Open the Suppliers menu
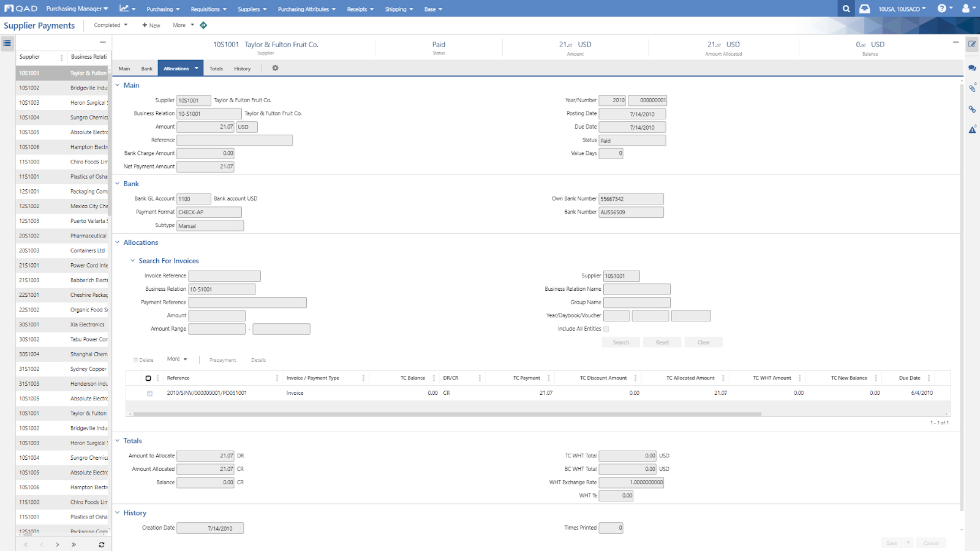Image resolution: width=980 pixels, height=551 pixels. pyautogui.click(x=252, y=9)
